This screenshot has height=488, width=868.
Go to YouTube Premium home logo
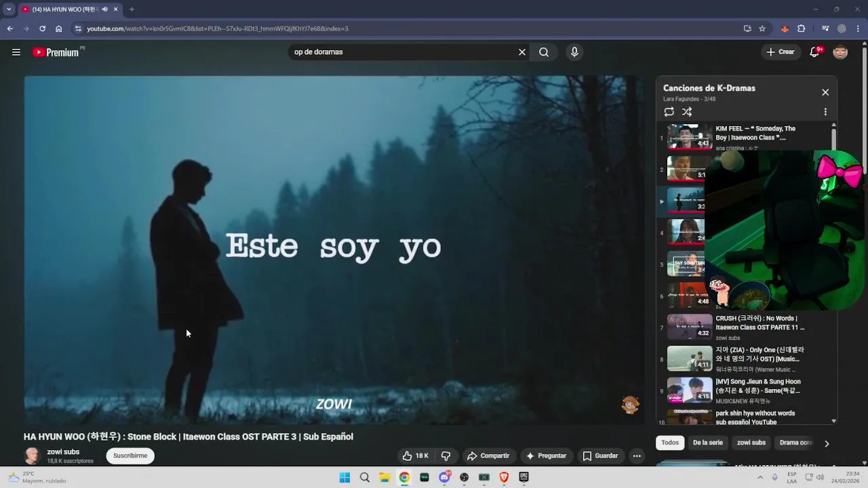(x=56, y=52)
